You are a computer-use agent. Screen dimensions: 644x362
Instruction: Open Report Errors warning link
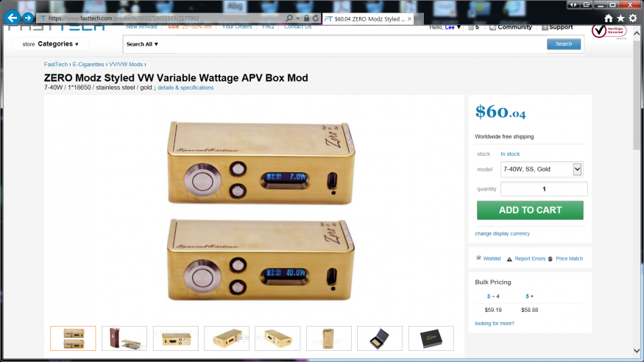526,258
